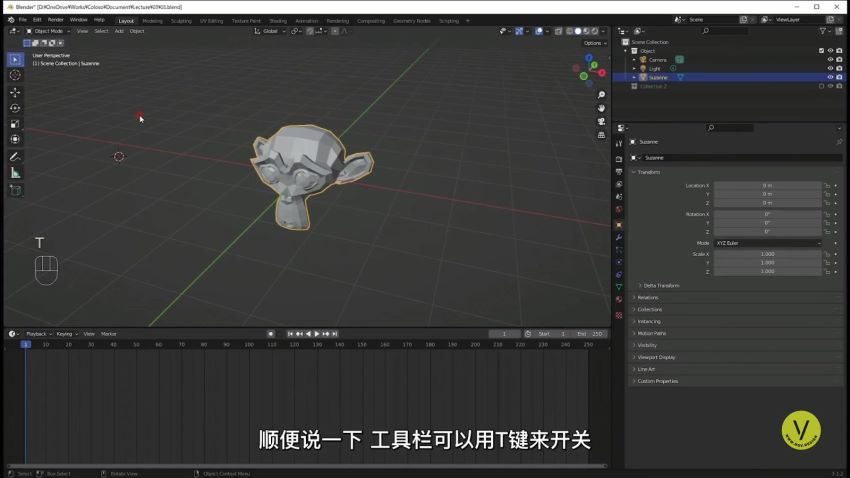850x478 pixels.
Task: Expand the Suzanne row in outliner
Action: [634, 77]
